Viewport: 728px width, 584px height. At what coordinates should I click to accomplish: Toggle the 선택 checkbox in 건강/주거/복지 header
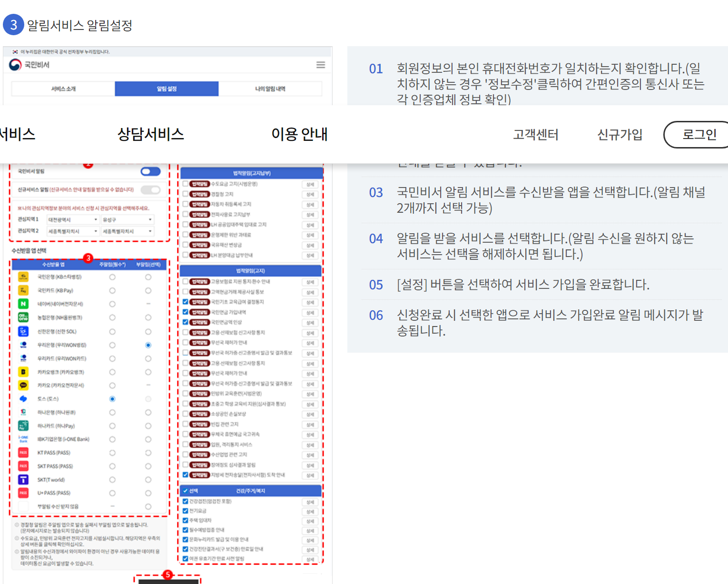[185, 491]
